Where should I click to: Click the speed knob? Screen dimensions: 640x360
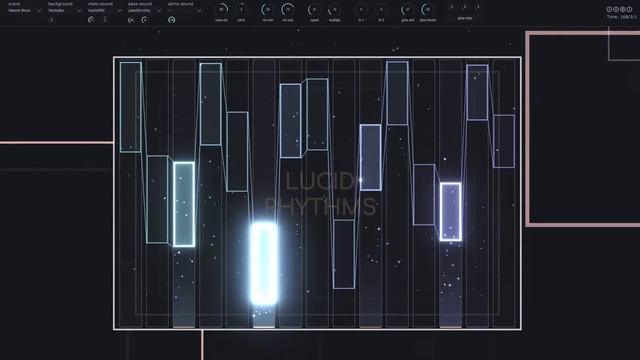pos(314,9)
